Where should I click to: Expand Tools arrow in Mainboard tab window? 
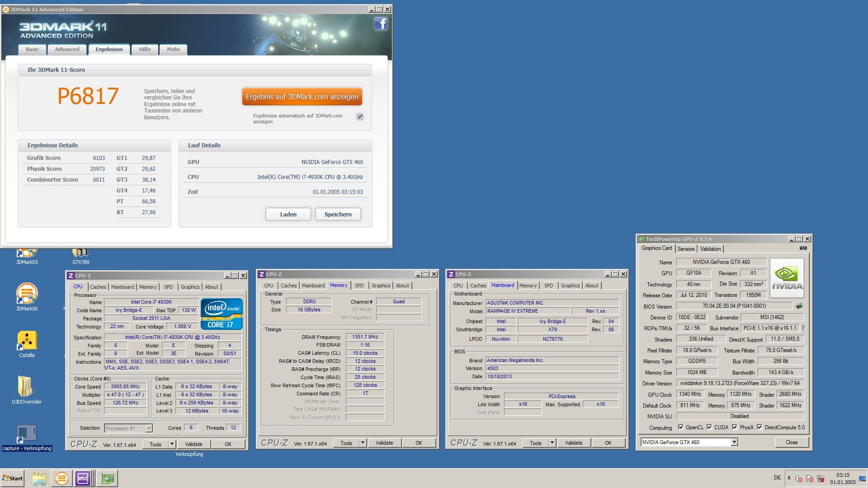point(552,443)
